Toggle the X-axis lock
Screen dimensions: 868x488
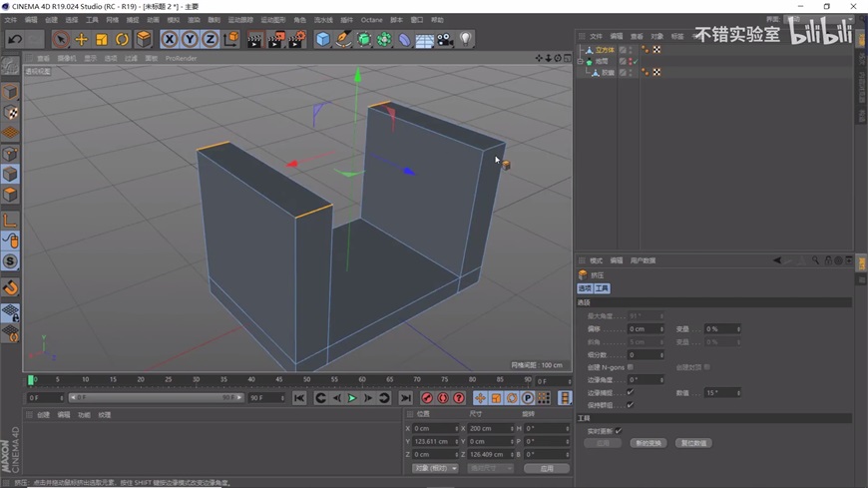[x=170, y=40]
